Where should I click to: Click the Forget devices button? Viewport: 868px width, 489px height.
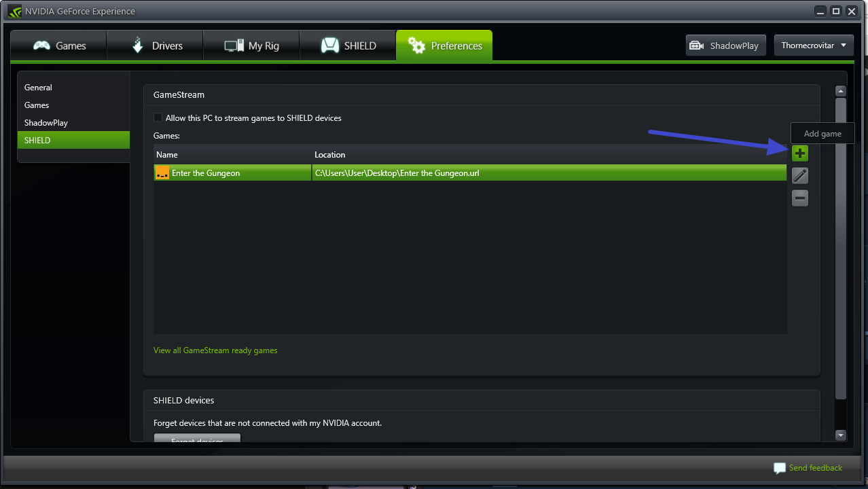[x=197, y=439]
